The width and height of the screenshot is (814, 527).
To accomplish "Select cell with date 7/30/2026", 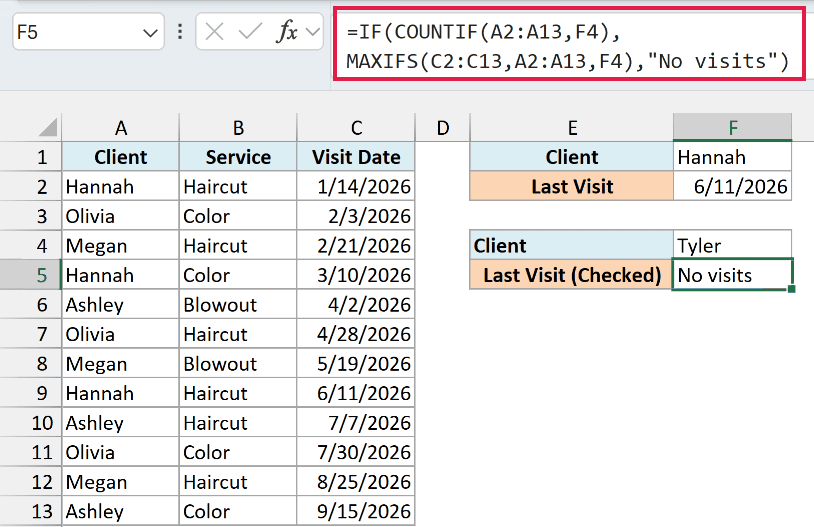I will (356, 452).
